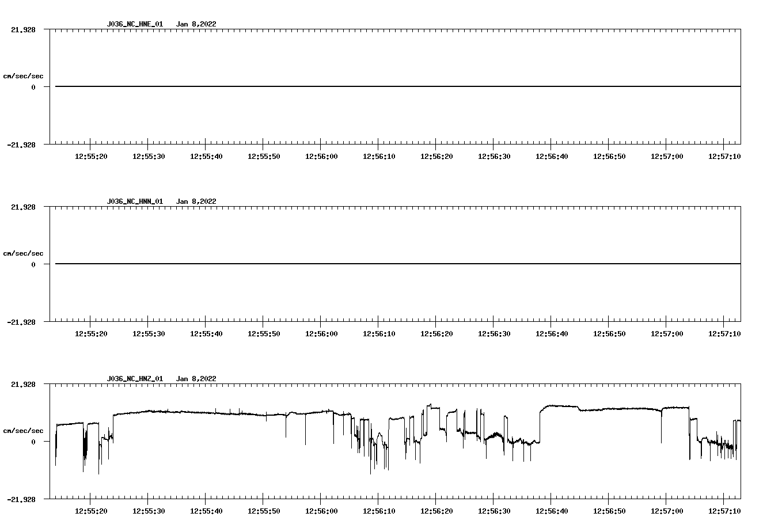This screenshot has height=532, width=782.
Task: Click the Jan 8,2022 date on HNE plot
Action: tap(196, 24)
